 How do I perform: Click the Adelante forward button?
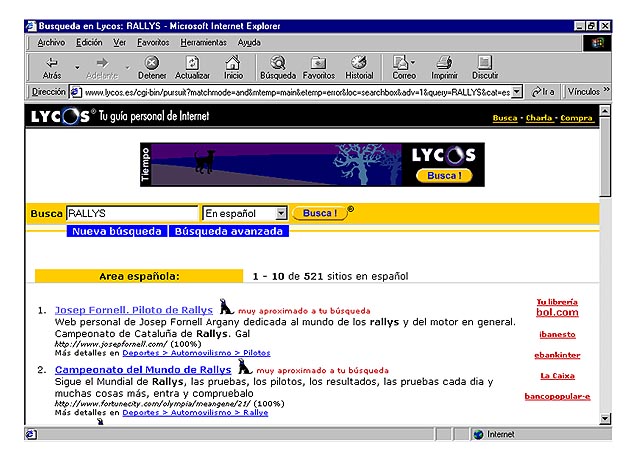pos(102,68)
